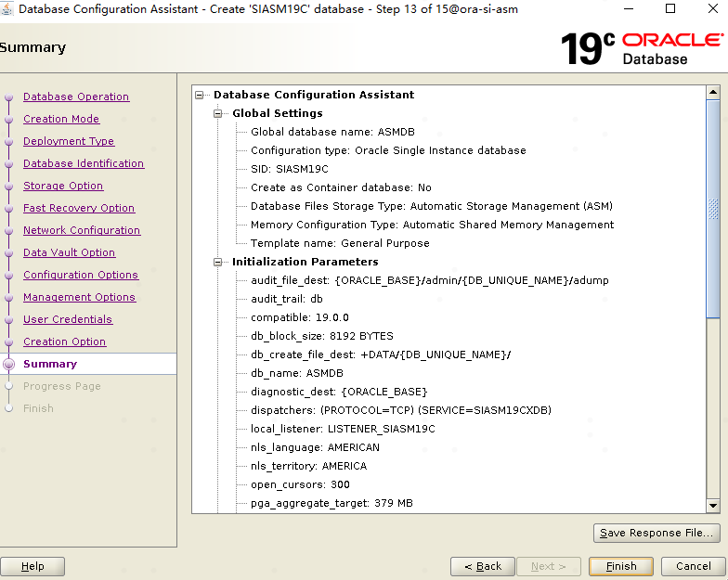Collapse the Initialization Parameters node
Viewport: 728px width, 580px height.
coord(217,262)
